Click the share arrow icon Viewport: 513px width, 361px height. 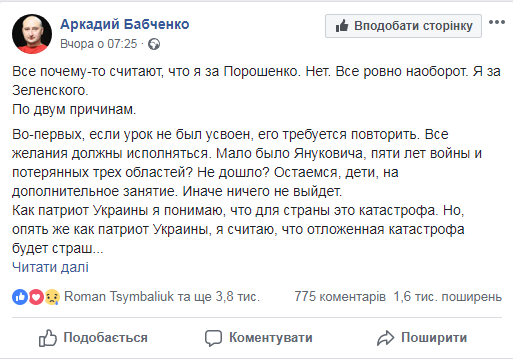pyautogui.click(x=385, y=338)
